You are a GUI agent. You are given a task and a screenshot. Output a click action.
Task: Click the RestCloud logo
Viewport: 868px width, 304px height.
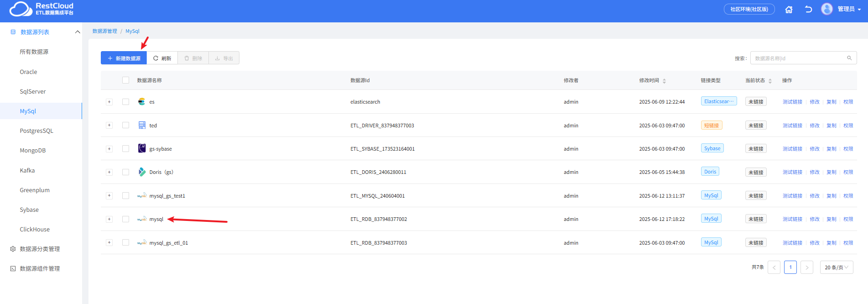(x=42, y=9)
